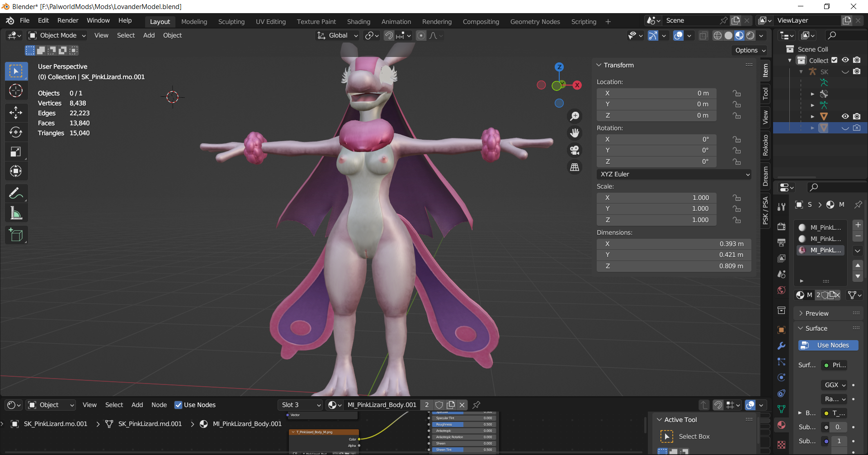
Task: Open the Modifiers wrench properties tab
Action: click(x=781, y=346)
